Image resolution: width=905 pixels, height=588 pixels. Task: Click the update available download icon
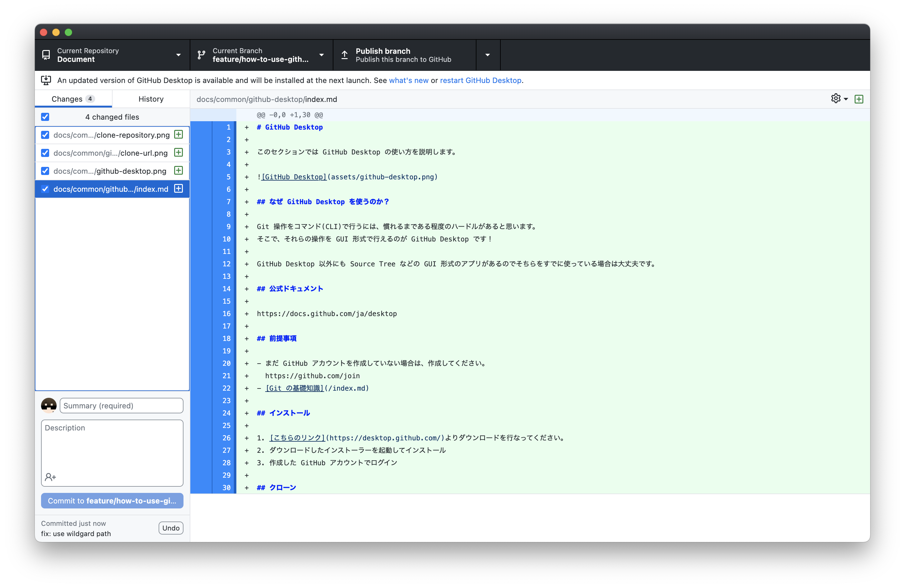pyautogui.click(x=46, y=80)
